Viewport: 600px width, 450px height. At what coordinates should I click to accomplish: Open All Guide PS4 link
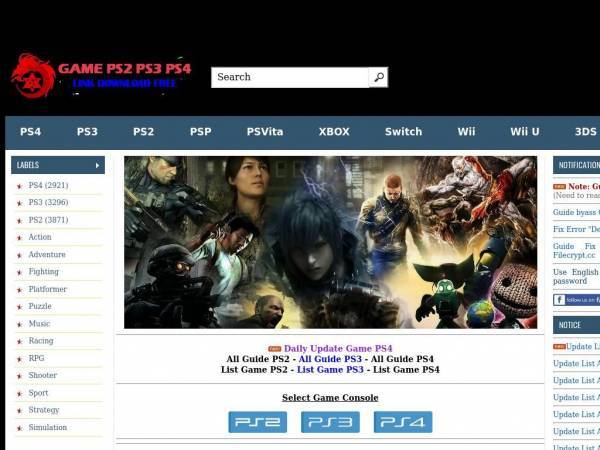pyautogui.click(x=402, y=359)
